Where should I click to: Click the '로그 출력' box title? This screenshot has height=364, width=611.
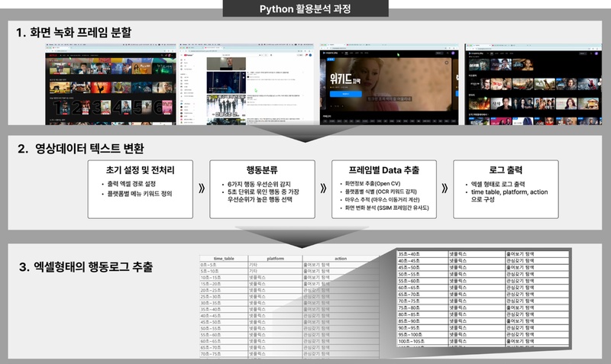506,170
